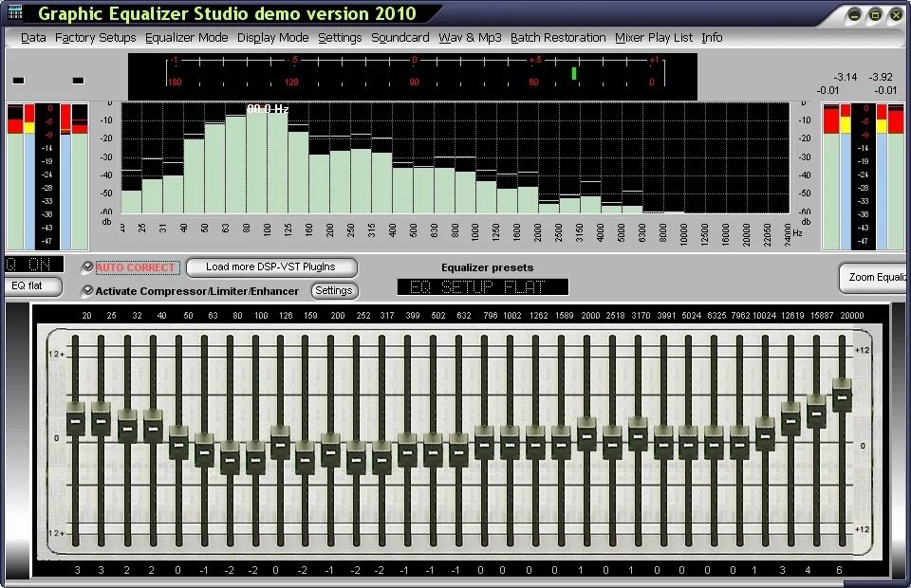The height and width of the screenshot is (588, 911).
Task: Click the Equalizer presets label
Action: (488, 267)
